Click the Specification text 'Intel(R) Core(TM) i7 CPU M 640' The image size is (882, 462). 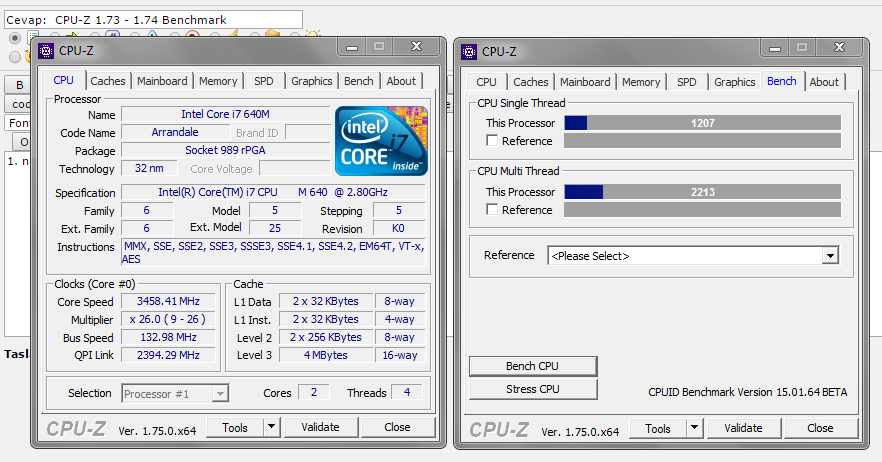[x=273, y=192]
